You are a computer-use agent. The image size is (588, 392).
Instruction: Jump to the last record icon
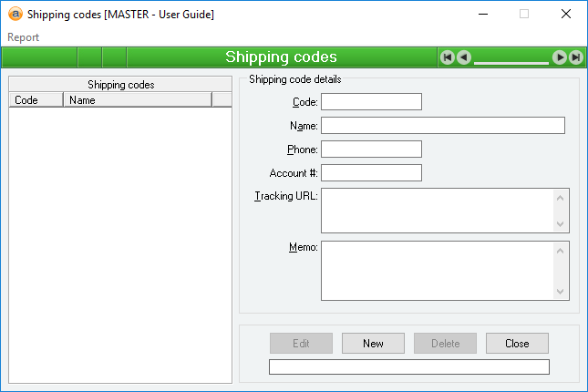(x=577, y=57)
